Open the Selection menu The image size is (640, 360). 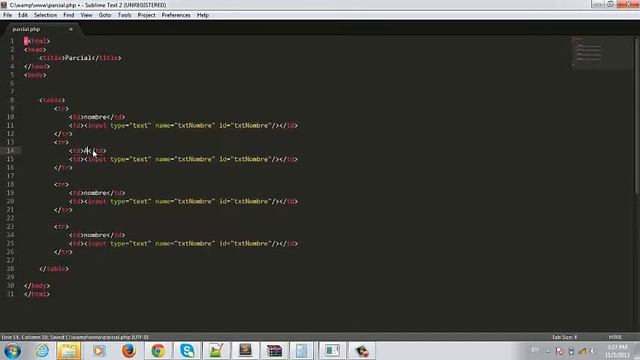click(x=45, y=15)
